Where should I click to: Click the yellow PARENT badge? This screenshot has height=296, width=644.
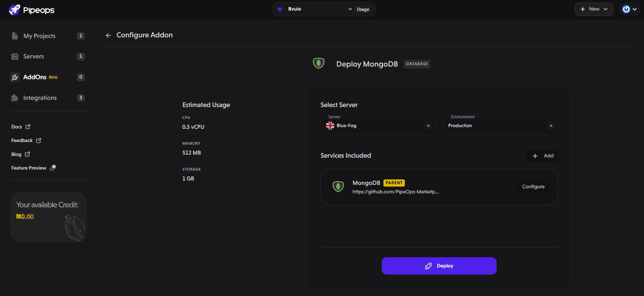pyautogui.click(x=394, y=183)
